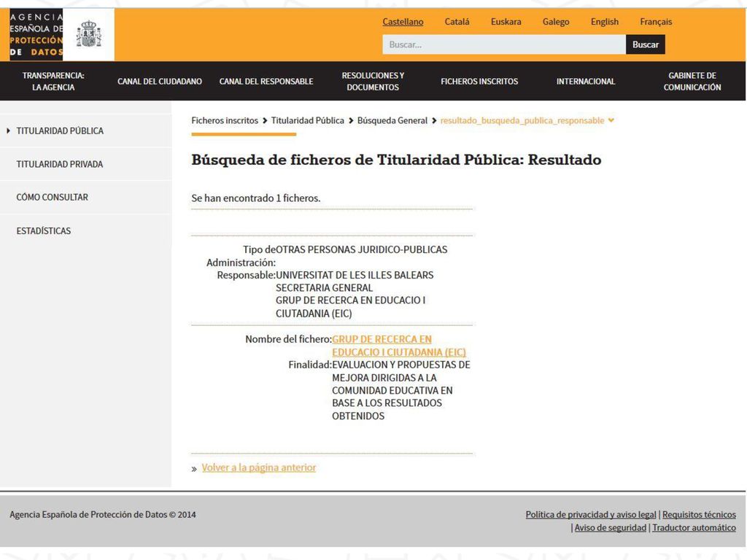Go to Búsqueda General breadcrumb
The image size is (747, 560).
392,120
